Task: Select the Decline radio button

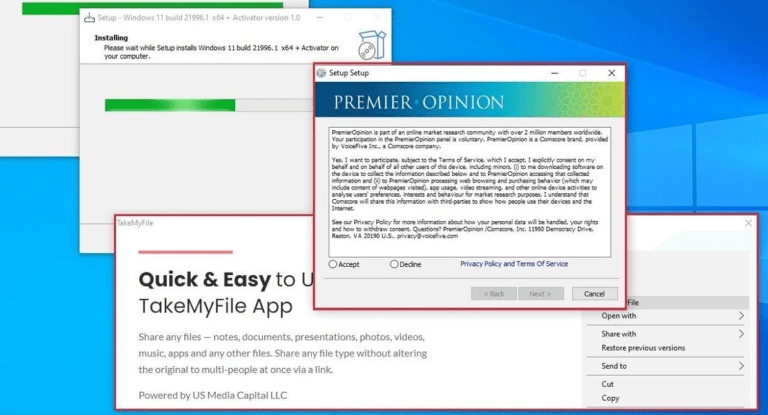Action: tap(394, 264)
